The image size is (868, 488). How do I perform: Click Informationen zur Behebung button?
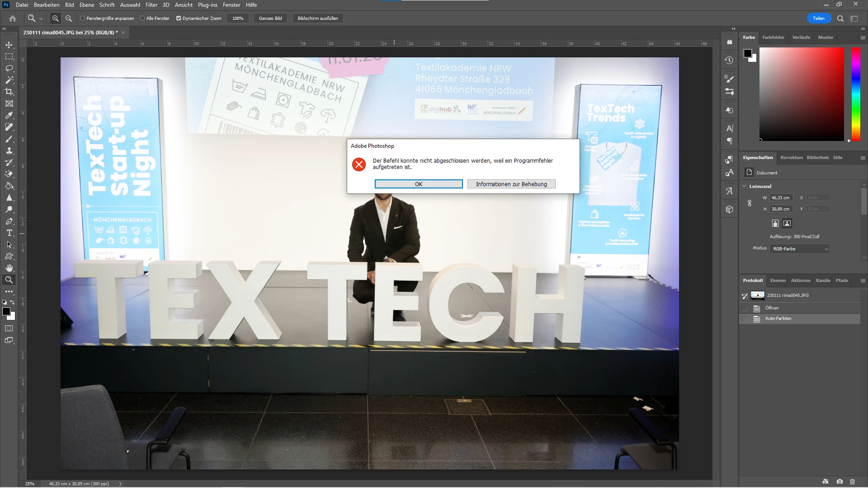click(x=511, y=184)
